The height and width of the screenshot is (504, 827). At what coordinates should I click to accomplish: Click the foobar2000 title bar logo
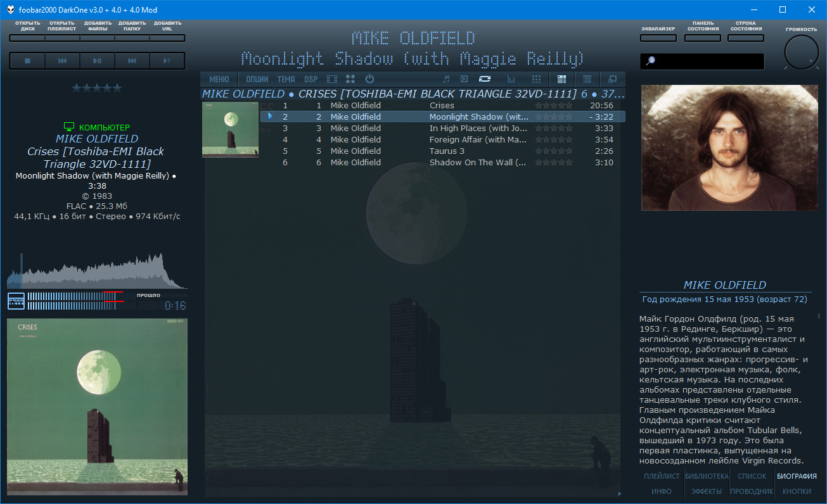tap(11, 9)
